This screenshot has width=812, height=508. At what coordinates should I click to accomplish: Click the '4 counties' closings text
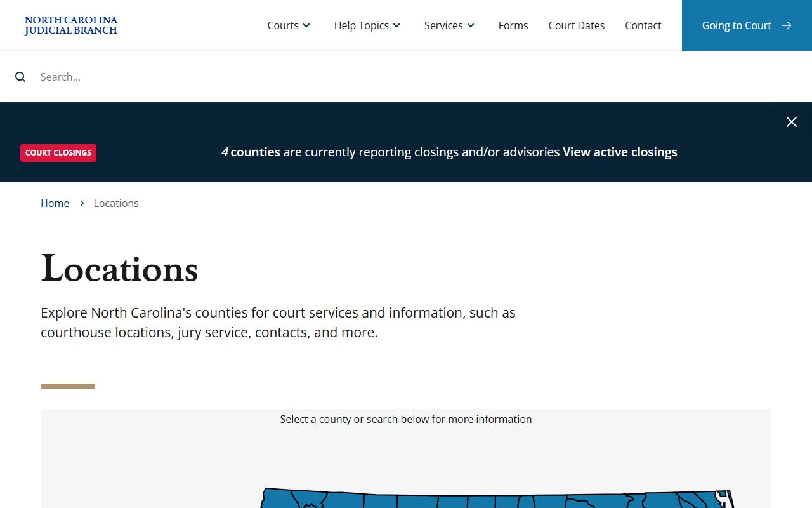(x=251, y=152)
